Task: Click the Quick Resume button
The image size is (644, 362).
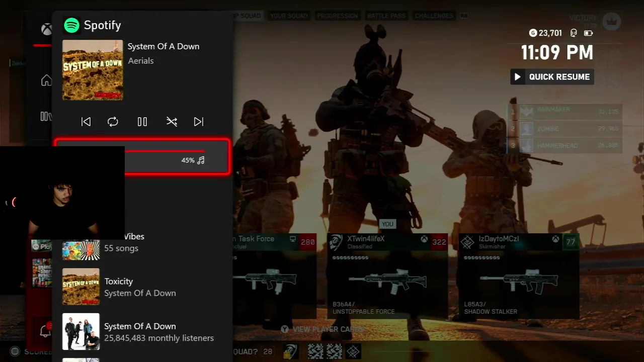Action: tap(552, 77)
